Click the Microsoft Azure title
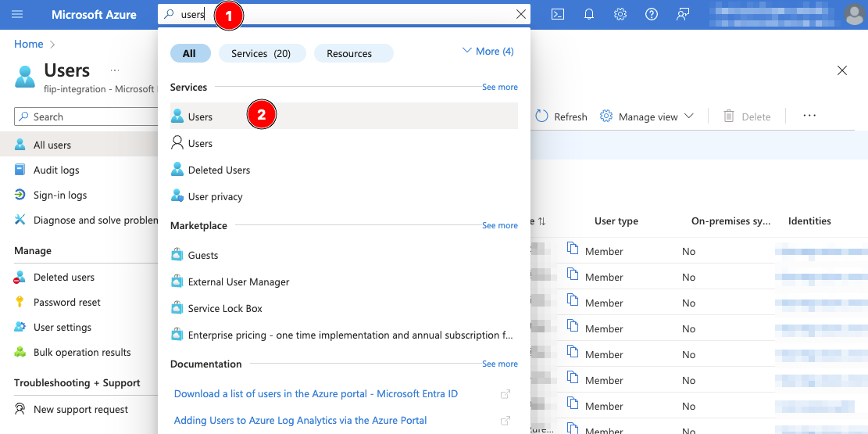The image size is (868, 434). (94, 14)
